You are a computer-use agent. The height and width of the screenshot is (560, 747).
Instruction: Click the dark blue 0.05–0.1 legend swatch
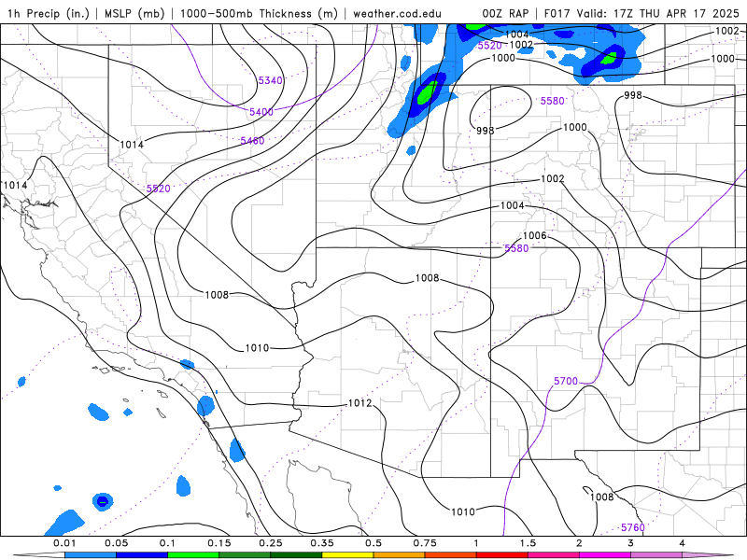click(142, 555)
